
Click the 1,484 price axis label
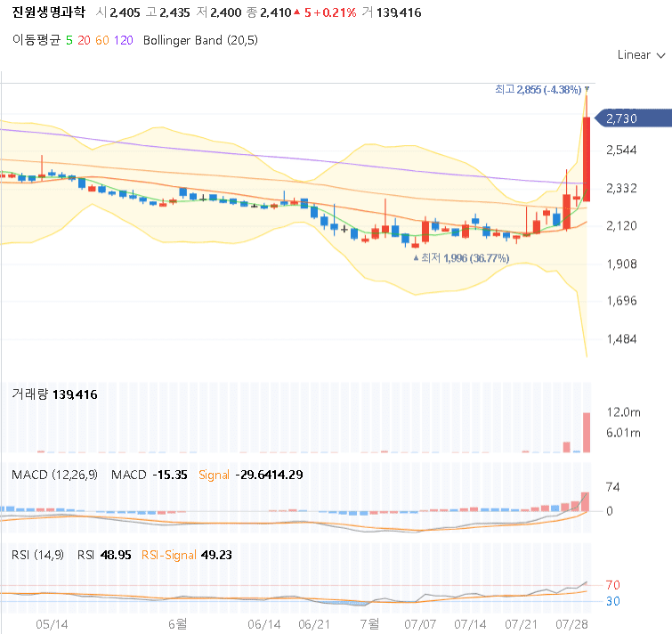(621, 339)
